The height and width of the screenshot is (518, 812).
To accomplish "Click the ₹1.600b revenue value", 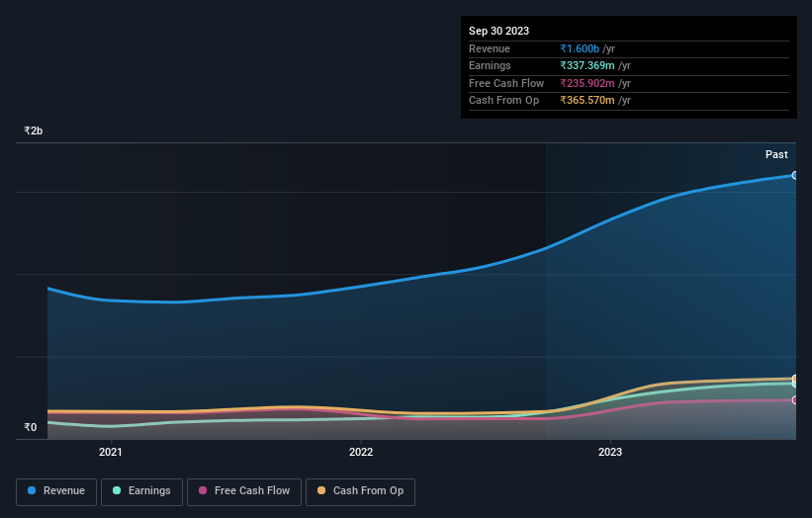I will click(x=580, y=48).
